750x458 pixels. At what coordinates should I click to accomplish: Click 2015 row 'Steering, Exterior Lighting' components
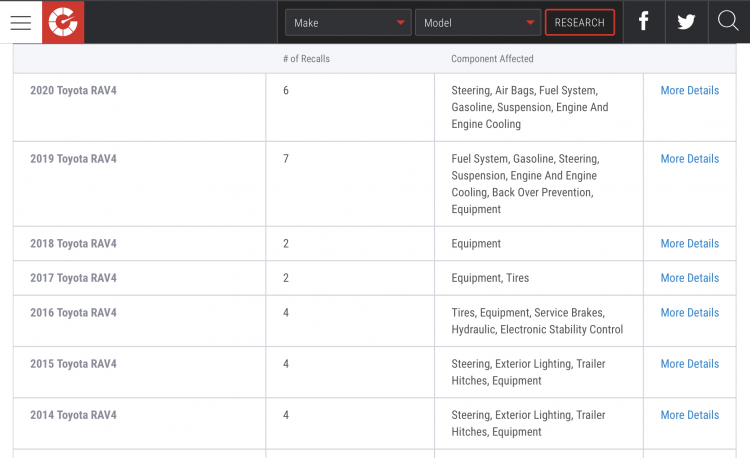point(528,372)
